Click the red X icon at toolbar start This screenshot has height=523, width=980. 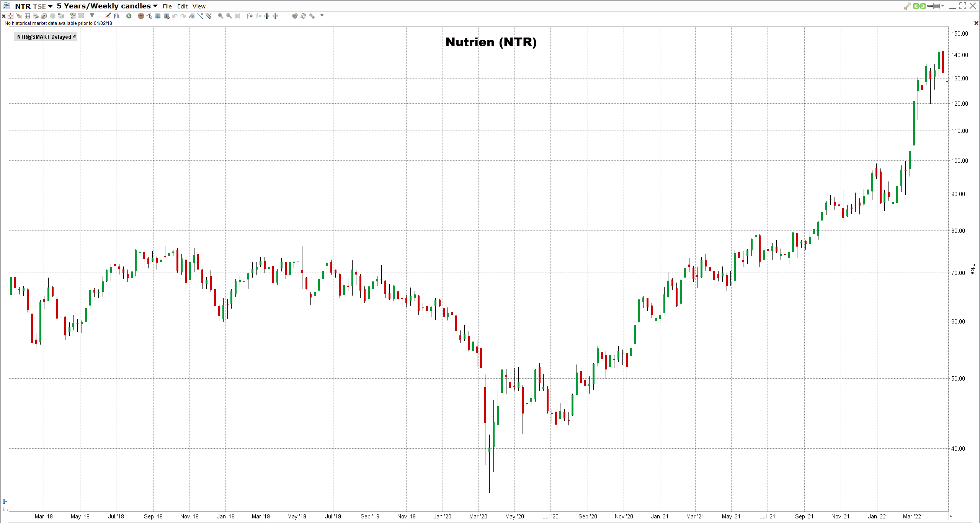[x=4, y=16]
